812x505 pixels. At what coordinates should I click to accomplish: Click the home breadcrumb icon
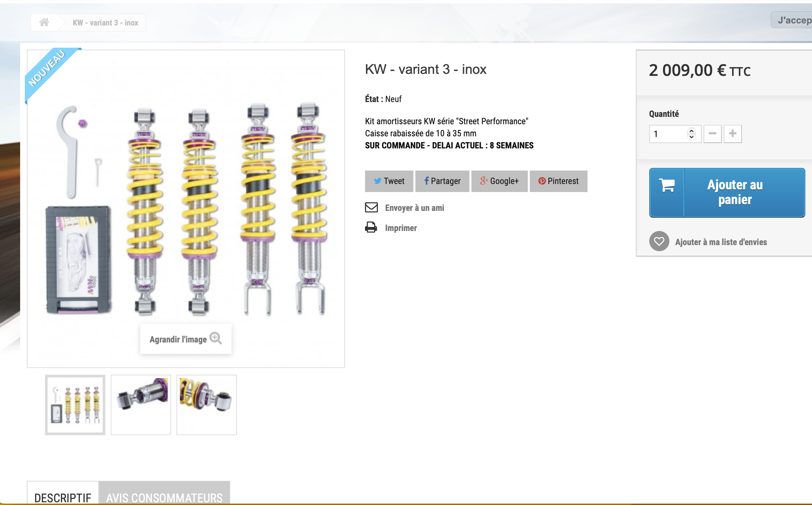(x=44, y=22)
